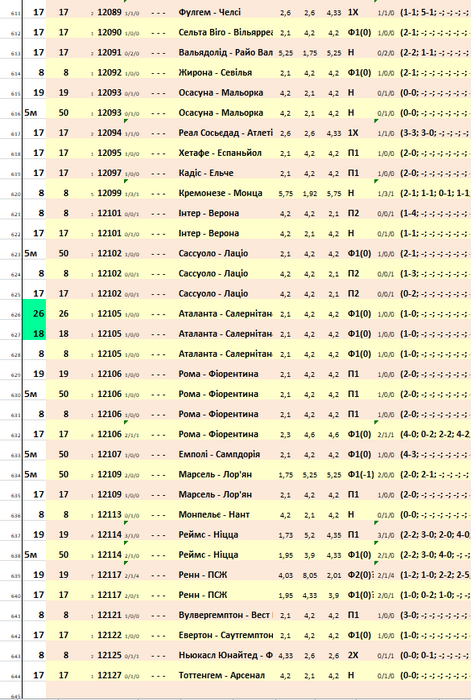Viewport: 471px width, 700px height.
Task: Select the ID cell 12095
Action: (109, 153)
